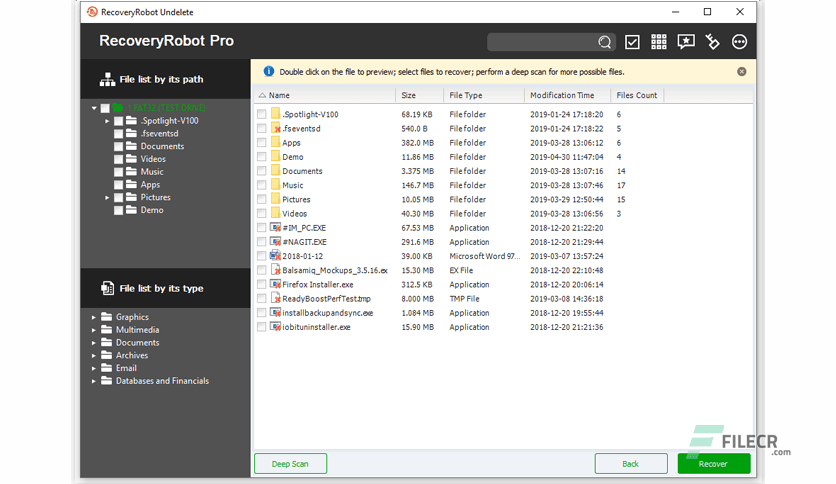
Task: Check the .Spotlight-V100 row checkbox in file list
Action: (x=261, y=114)
